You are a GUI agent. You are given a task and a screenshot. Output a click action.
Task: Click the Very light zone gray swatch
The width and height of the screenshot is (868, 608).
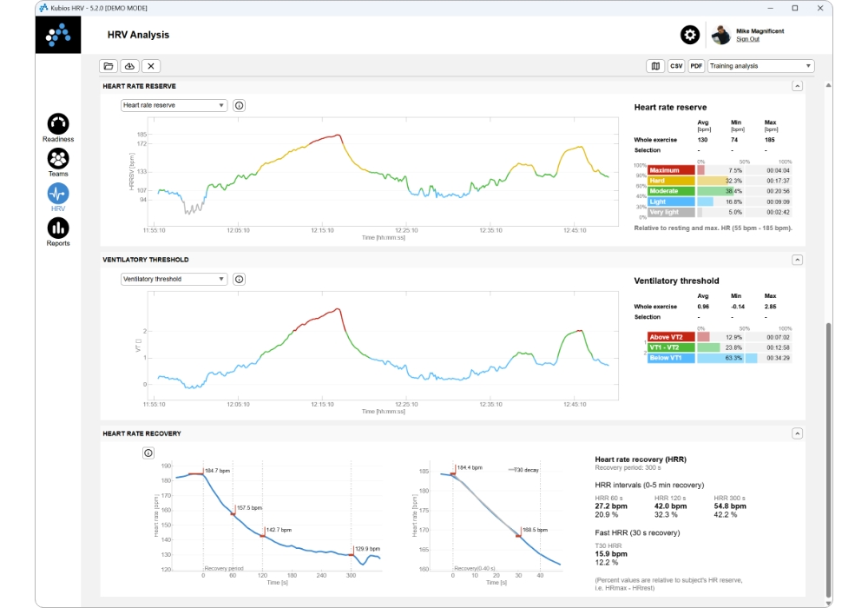671,212
